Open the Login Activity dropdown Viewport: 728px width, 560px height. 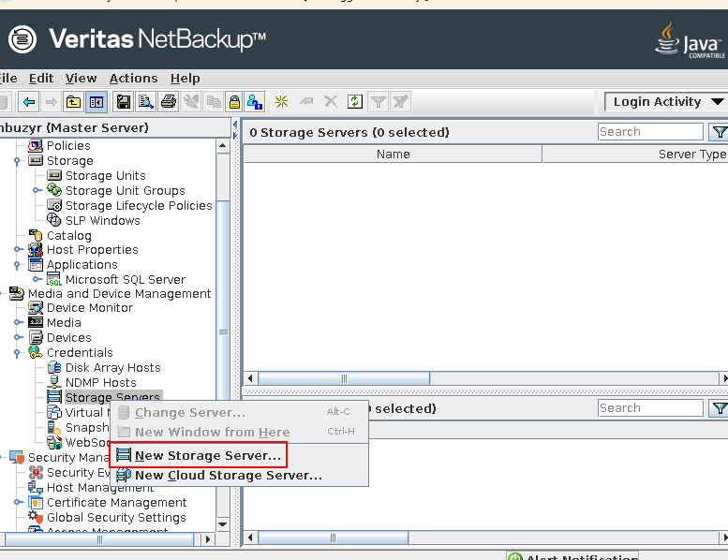[x=666, y=102]
